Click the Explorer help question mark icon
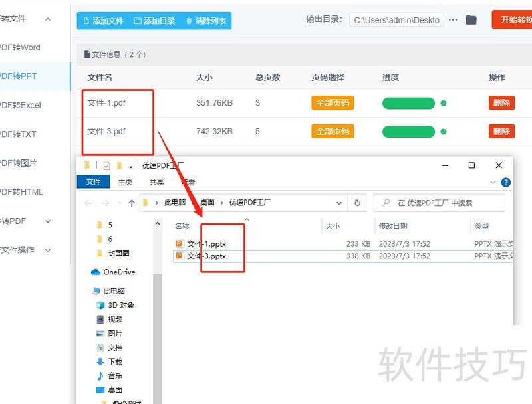The height and width of the screenshot is (404, 532). click(x=506, y=182)
